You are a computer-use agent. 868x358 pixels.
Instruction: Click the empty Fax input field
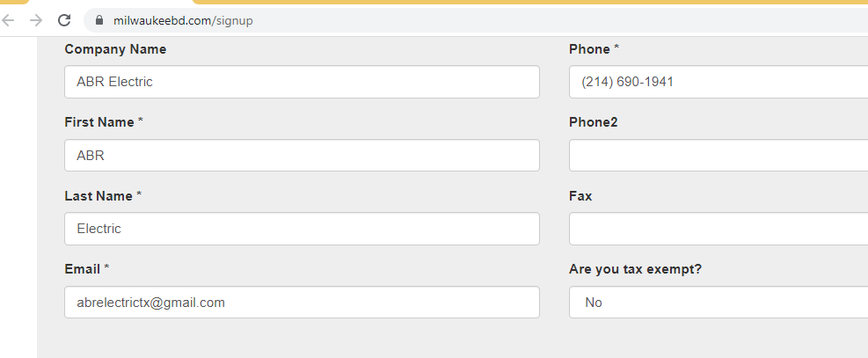coord(718,229)
